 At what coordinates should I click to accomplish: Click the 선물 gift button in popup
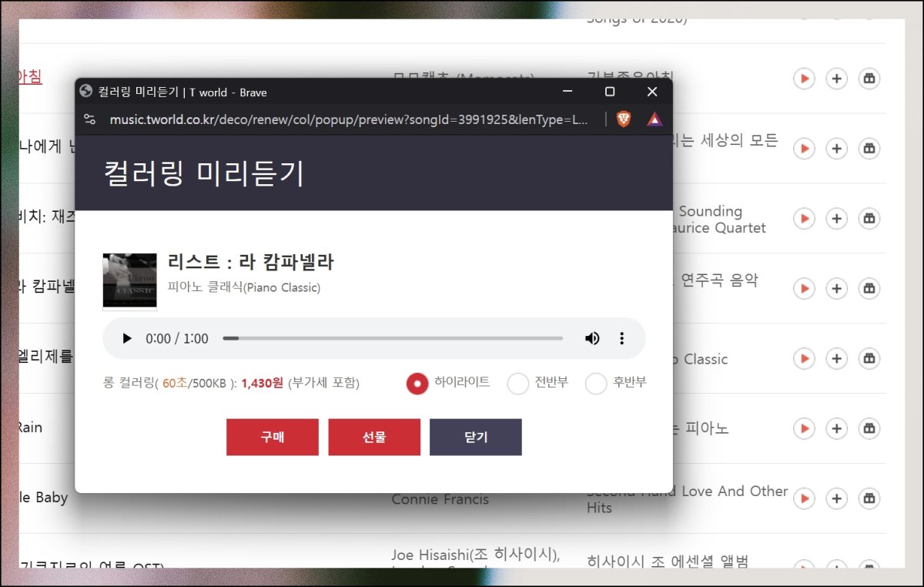[374, 438]
